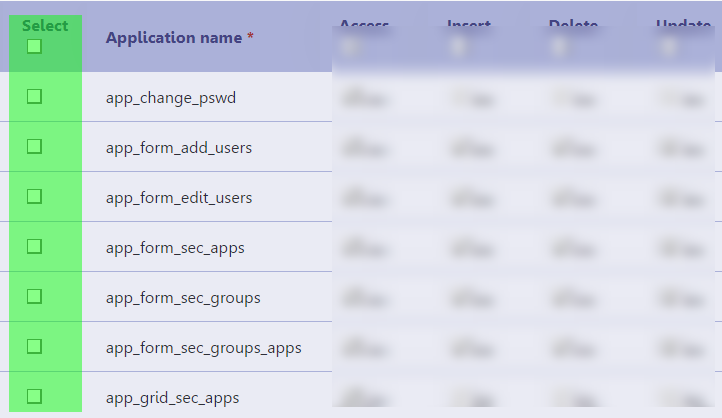Click the app_change_pswd application name
Screen dimensions: 722x418
tap(170, 98)
